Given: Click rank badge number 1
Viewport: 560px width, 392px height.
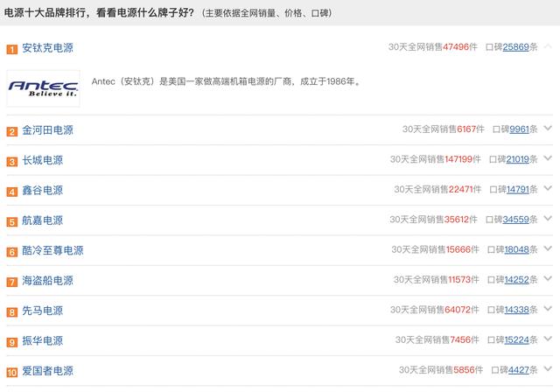Looking at the screenshot, I should click(x=11, y=49).
